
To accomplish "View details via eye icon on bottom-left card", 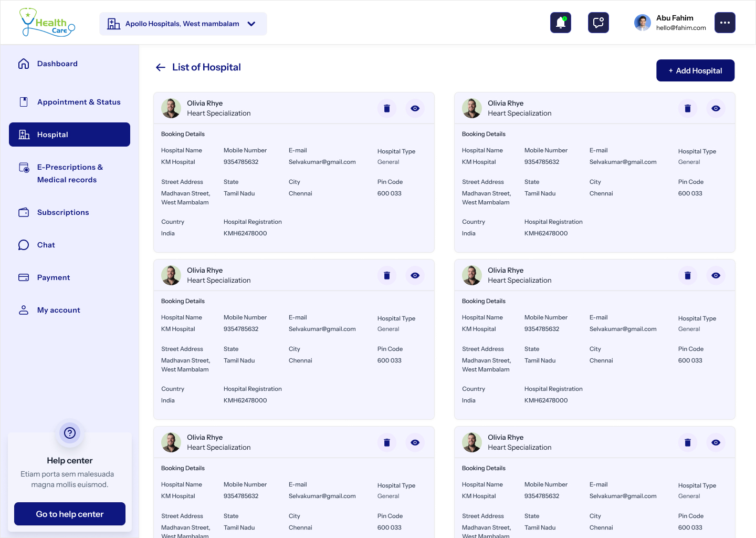I will 415,442.
